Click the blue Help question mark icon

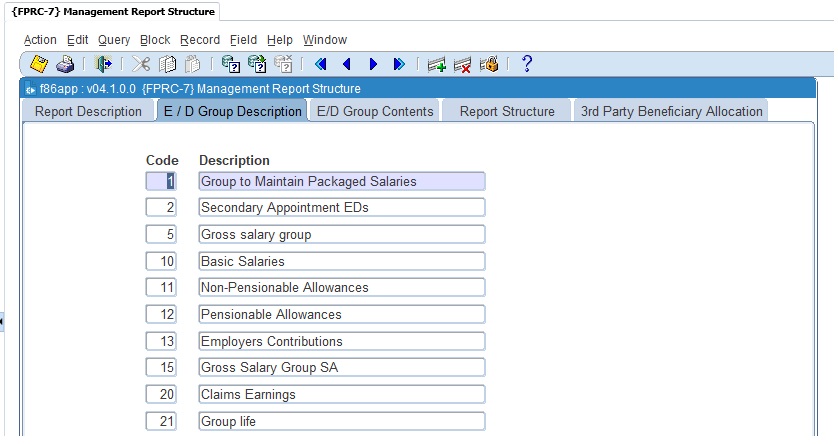coord(527,64)
